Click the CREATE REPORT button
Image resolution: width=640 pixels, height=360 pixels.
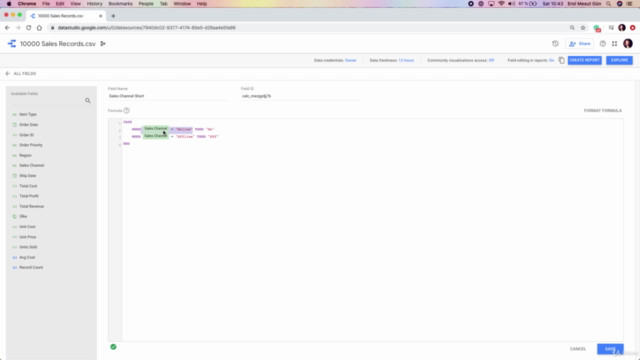(584, 60)
